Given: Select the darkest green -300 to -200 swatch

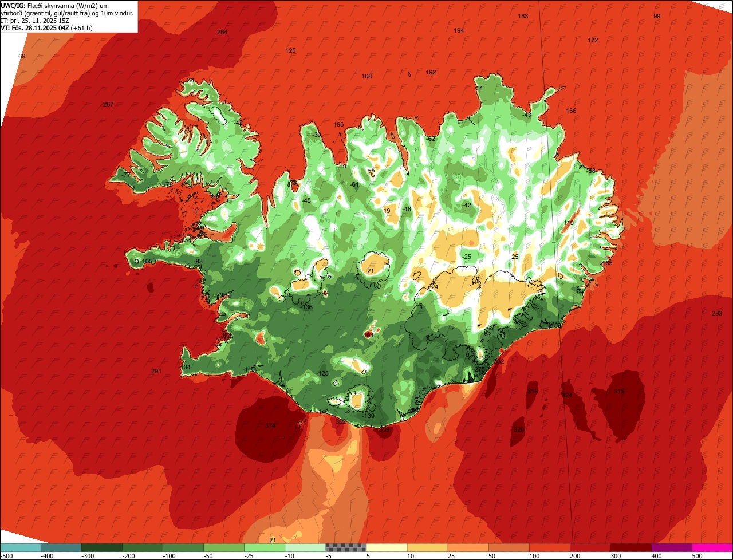Looking at the screenshot, I should (x=101, y=547).
